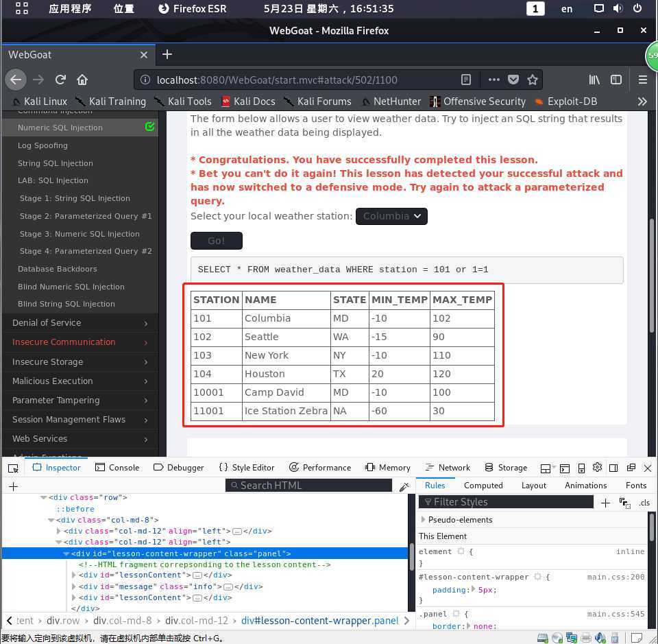Save page to Pocket
Viewport: 658px width, 644px height.
tap(513, 80)
